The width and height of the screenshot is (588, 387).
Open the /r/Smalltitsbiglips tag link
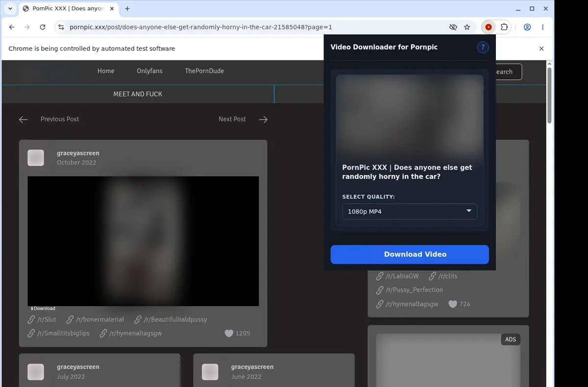click(x=63, y=333)
